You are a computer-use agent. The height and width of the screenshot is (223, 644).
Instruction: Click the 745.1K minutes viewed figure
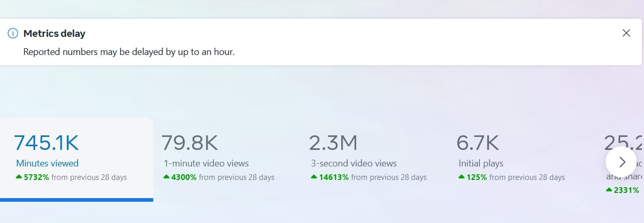pyautogui.click(x=47, y=143)
